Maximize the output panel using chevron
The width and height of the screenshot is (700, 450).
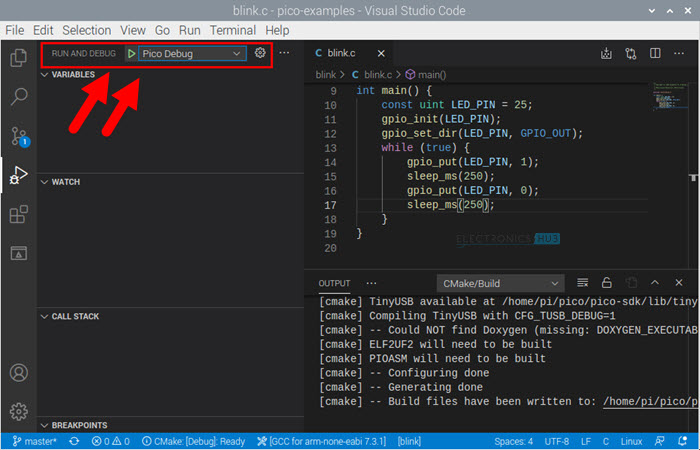656,283
